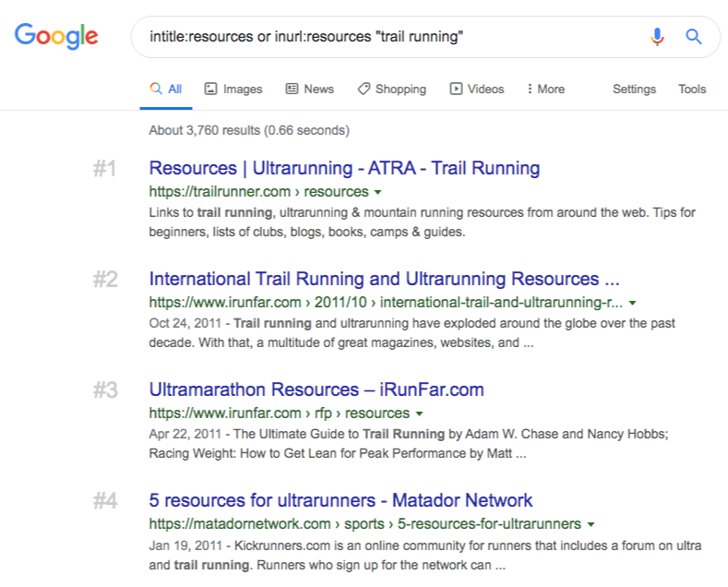Open the Images tab
Screen dimensions: 728x587
coord(233,89)
